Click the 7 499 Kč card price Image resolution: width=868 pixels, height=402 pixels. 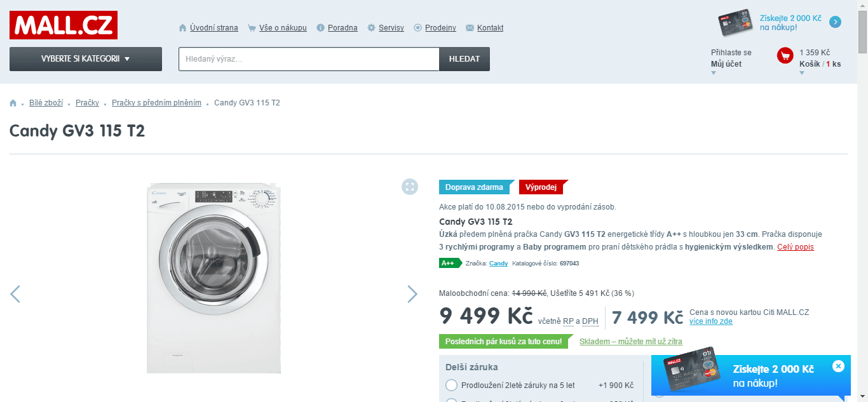pos(648,318)
